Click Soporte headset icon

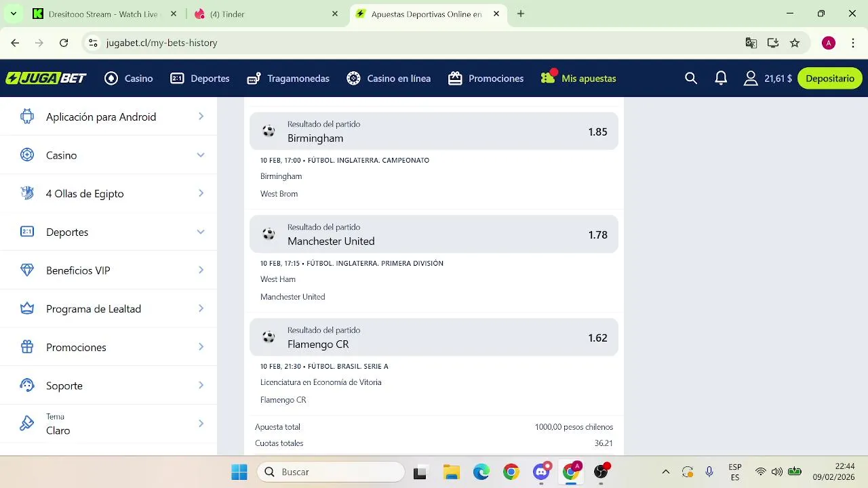coord(27,385)
